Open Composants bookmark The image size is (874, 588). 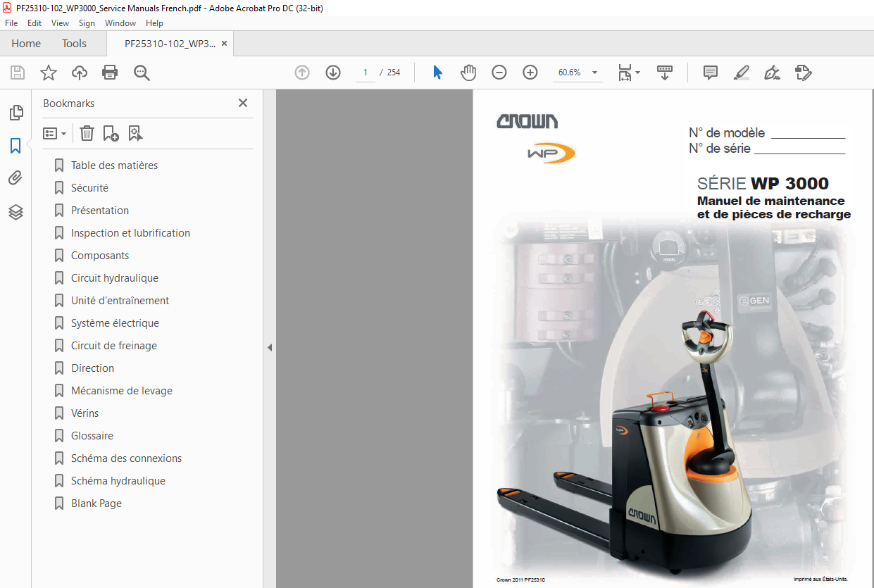click(x=100, y=256)
